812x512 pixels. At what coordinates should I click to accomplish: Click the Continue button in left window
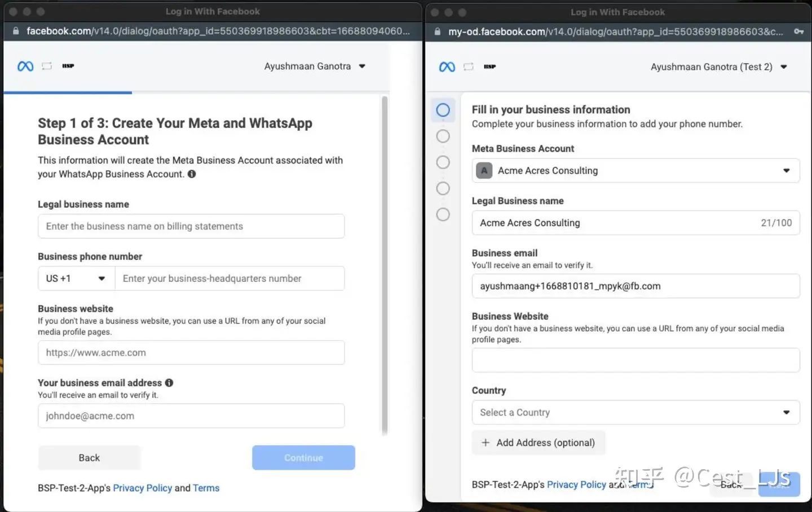[x=303, y=458]
